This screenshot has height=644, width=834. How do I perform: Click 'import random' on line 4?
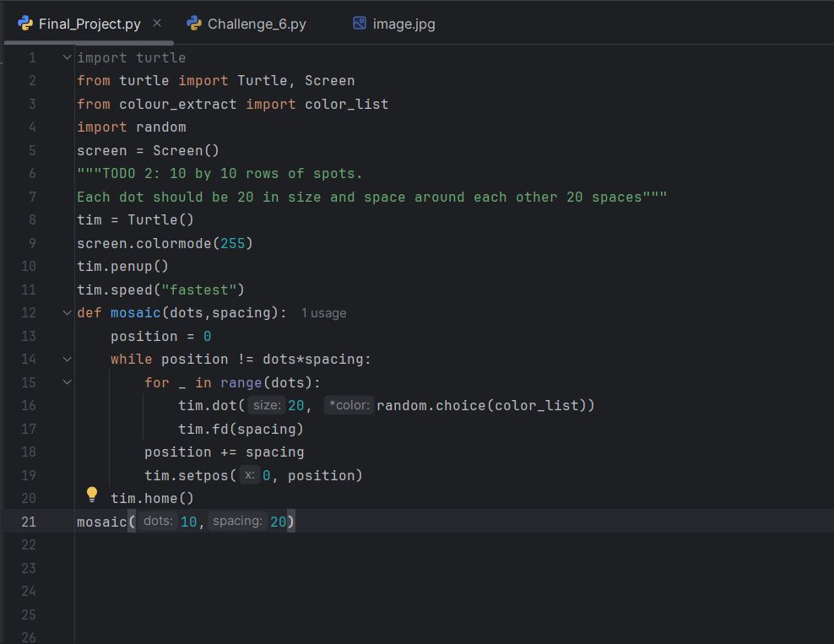click(132, 127)
